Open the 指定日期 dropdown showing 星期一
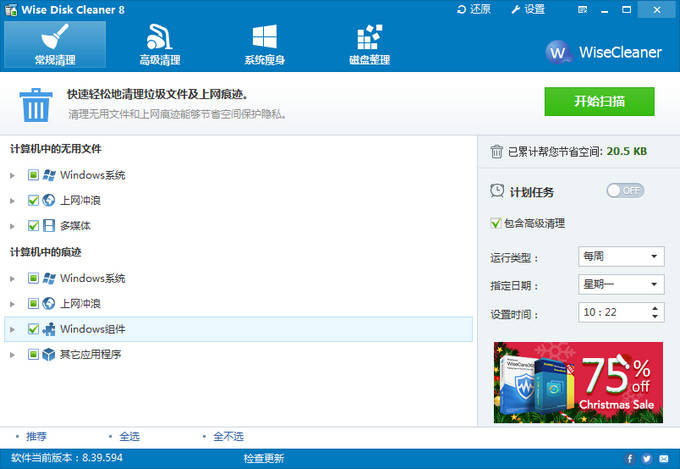Image resolution: width=680 pixels, height=469 pixels. point(621,285)
